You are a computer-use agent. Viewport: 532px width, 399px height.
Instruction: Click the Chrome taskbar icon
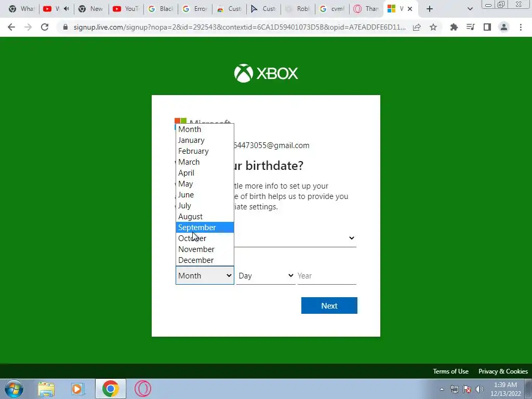111,389
